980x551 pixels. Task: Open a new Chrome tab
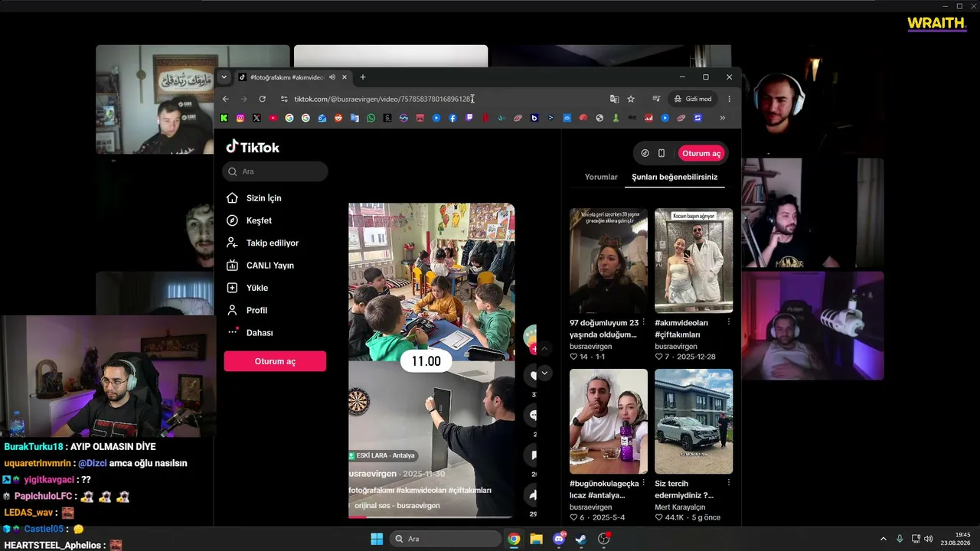[x=363, y=77]
